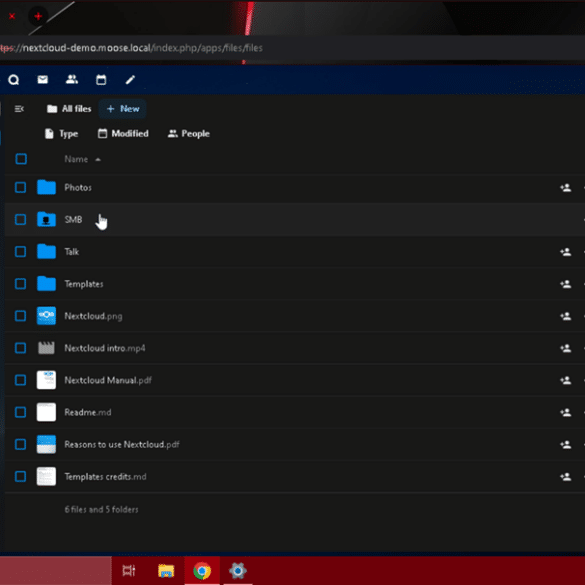Open the Nextcloud search icon
The height and width of the screenshot is (585, 585).
(14, 79)
